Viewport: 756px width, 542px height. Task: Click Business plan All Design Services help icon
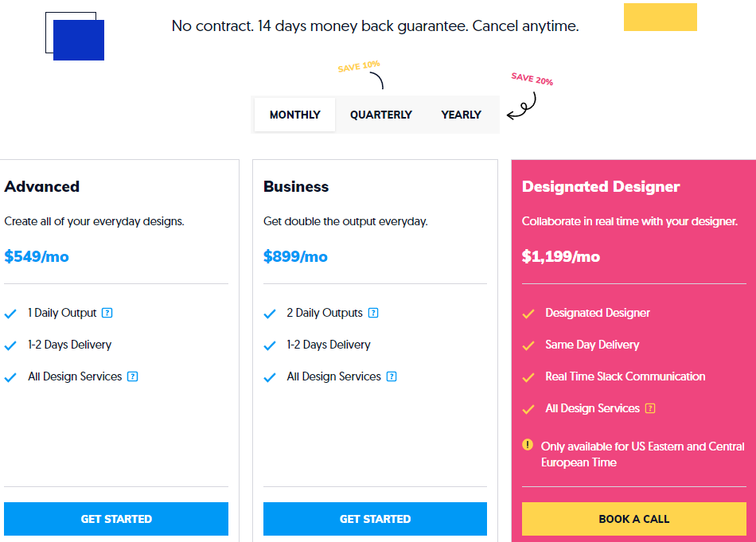coord(392,376)
